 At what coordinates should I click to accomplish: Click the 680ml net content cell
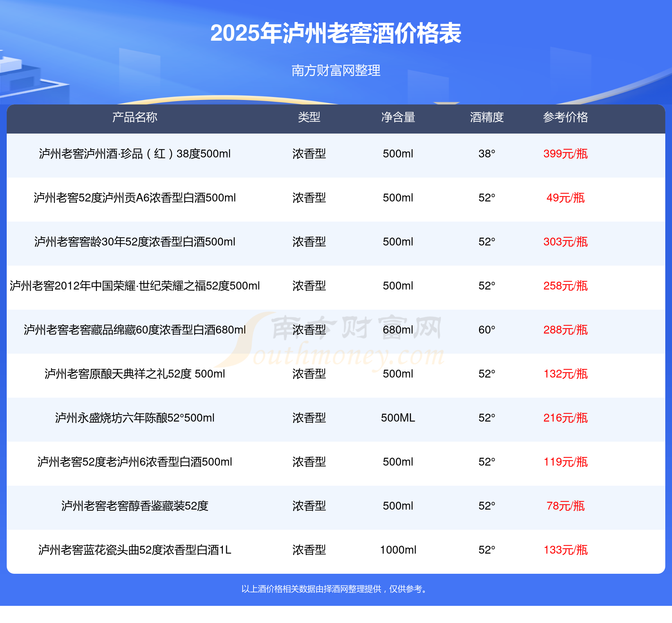pos(398,330)
